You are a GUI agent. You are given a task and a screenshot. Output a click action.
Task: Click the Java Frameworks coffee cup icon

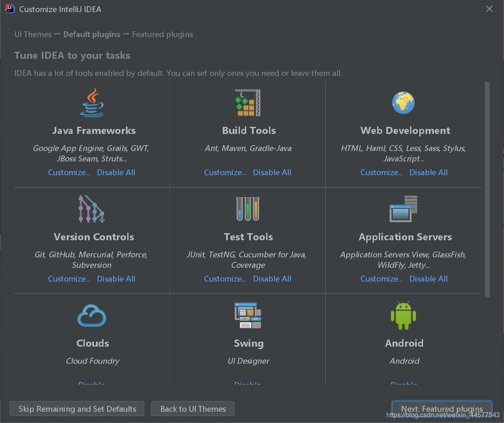92,103
